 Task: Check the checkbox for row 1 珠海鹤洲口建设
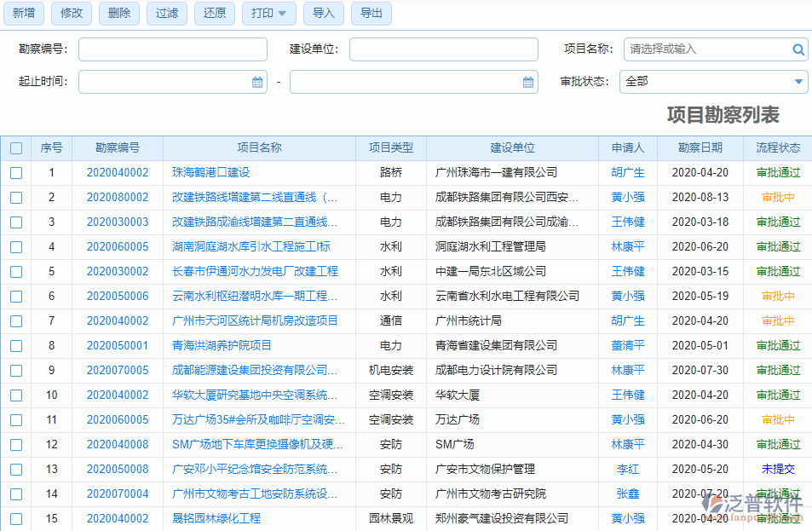tap(15, 172)
